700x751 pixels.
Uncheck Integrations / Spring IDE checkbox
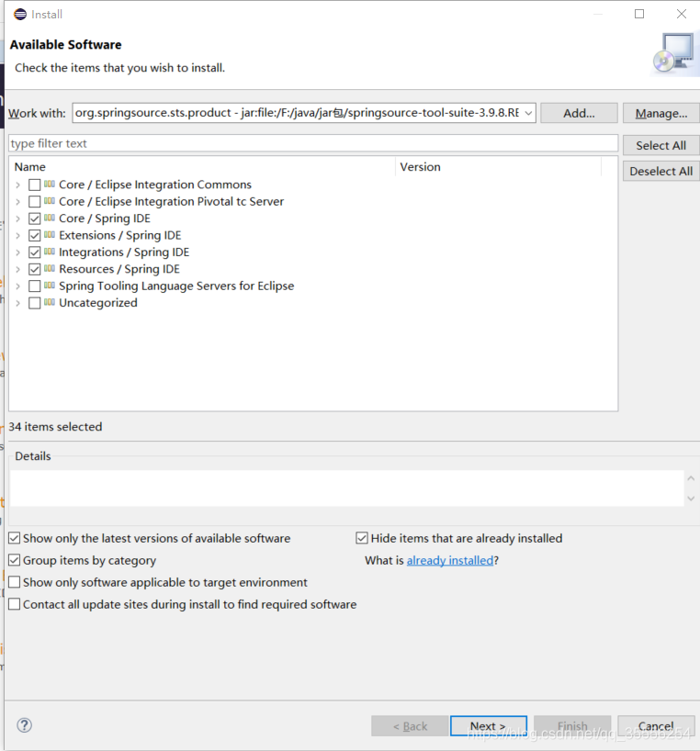[35, 252]
